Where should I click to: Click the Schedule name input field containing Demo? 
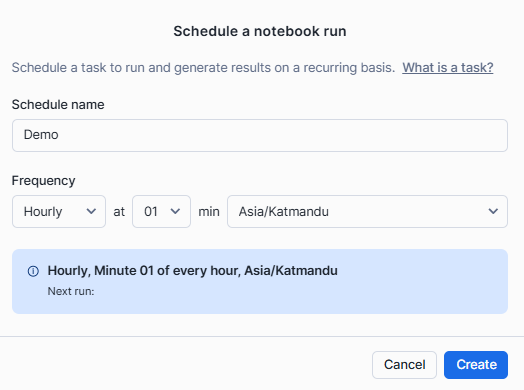(260, 135)
